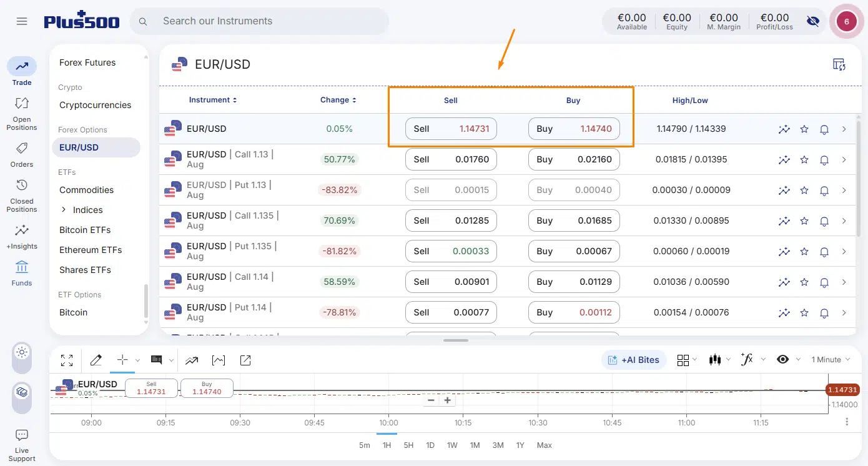Open the hamburger main menu
Image resolution: width=868 pixels, height=466 pixels.
22,21
